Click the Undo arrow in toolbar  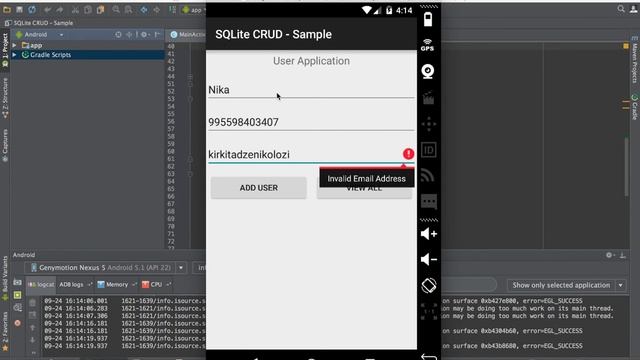48,10
